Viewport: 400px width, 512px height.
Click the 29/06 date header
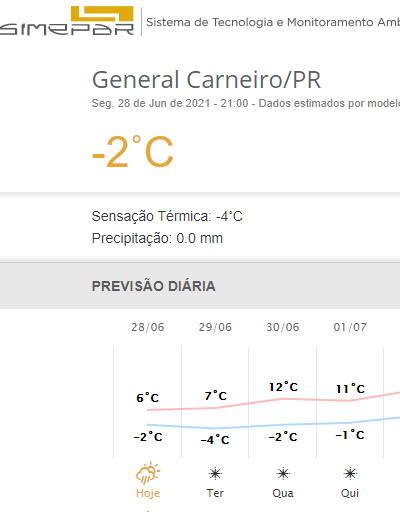pos(215,327)
